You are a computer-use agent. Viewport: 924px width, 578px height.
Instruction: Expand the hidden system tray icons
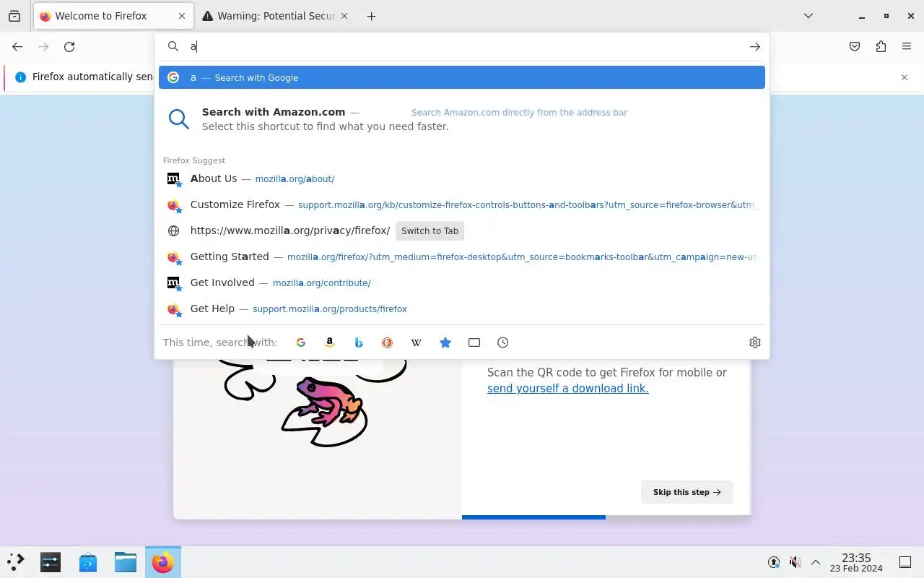[816, 562]
